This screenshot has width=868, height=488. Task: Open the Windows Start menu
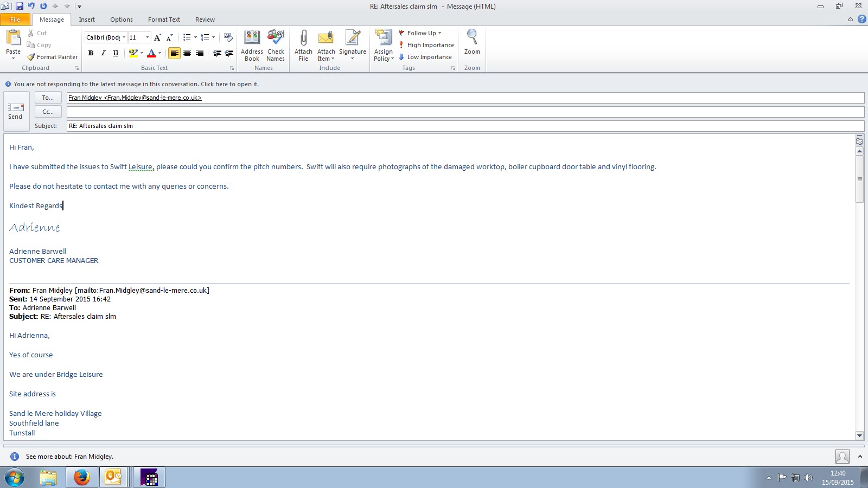(15, 478)
